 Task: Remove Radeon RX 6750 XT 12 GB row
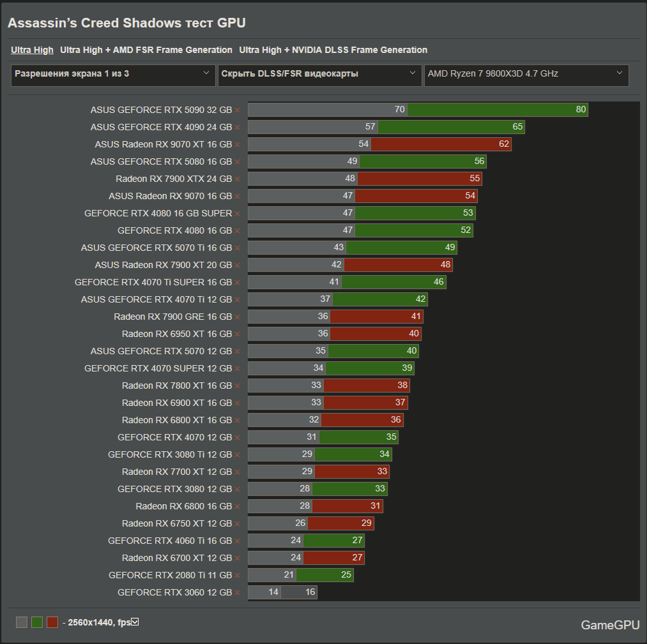point(237,523)
